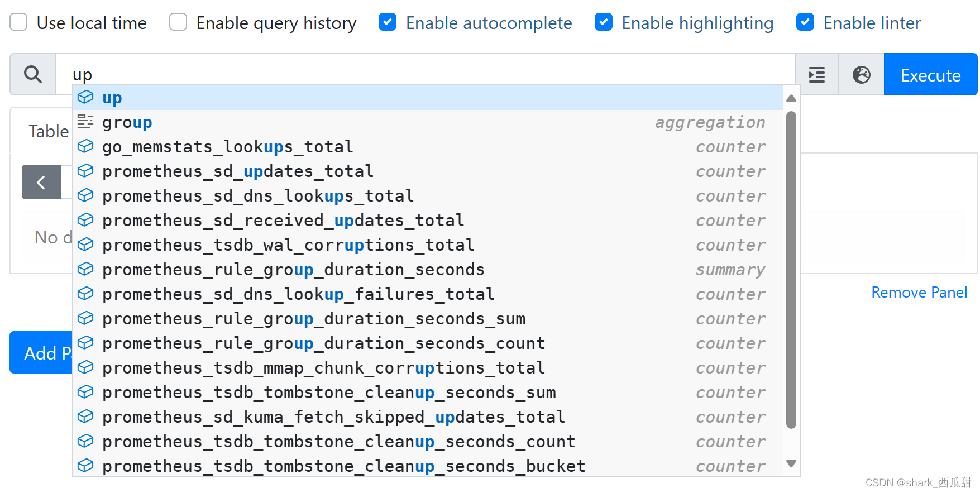Choose prometheus_sd_dns_lookups_total suggestion

tap(428, 196)
